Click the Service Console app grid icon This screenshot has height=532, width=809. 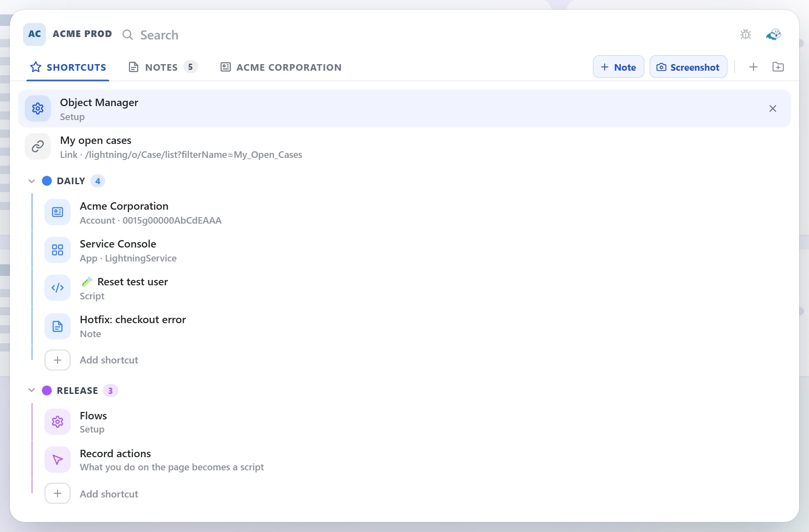pyautogui.click(x=58, y=250)
